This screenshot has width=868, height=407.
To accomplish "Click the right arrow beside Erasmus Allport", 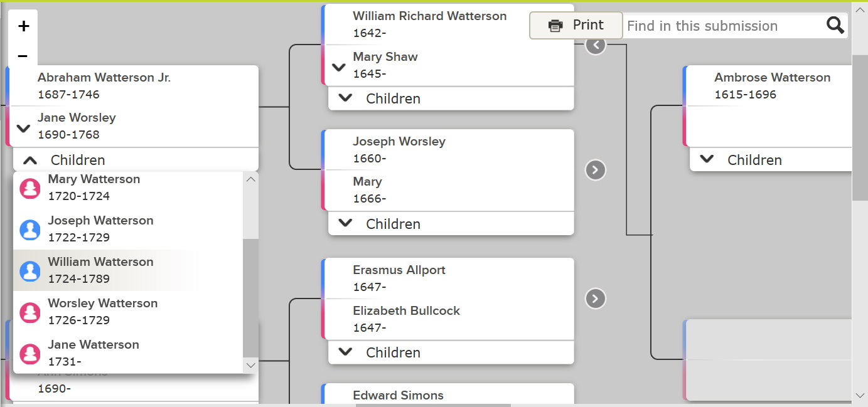I will 596,299.
